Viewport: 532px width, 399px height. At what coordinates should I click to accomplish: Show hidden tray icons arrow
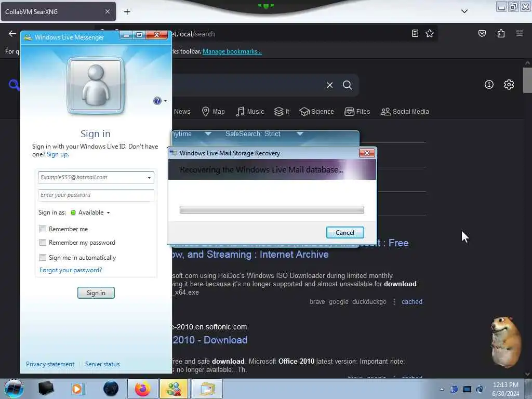click(442, 389)
